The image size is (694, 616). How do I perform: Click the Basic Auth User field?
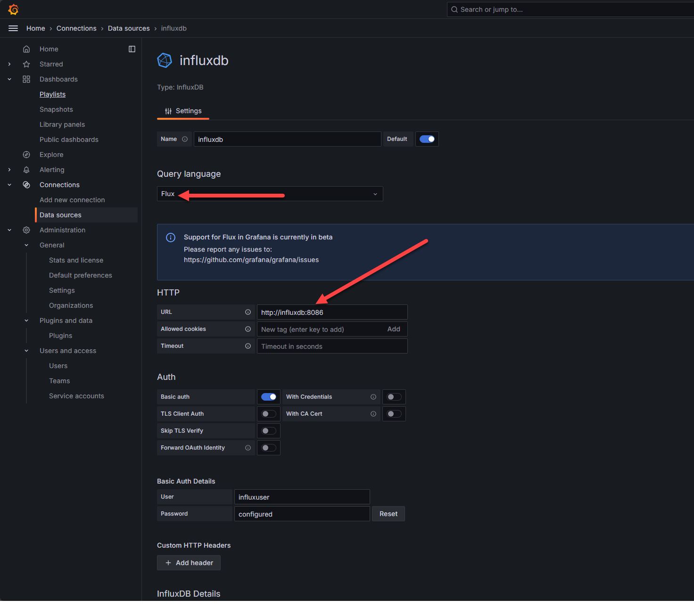pyautogui.click(x=302, y=497)
